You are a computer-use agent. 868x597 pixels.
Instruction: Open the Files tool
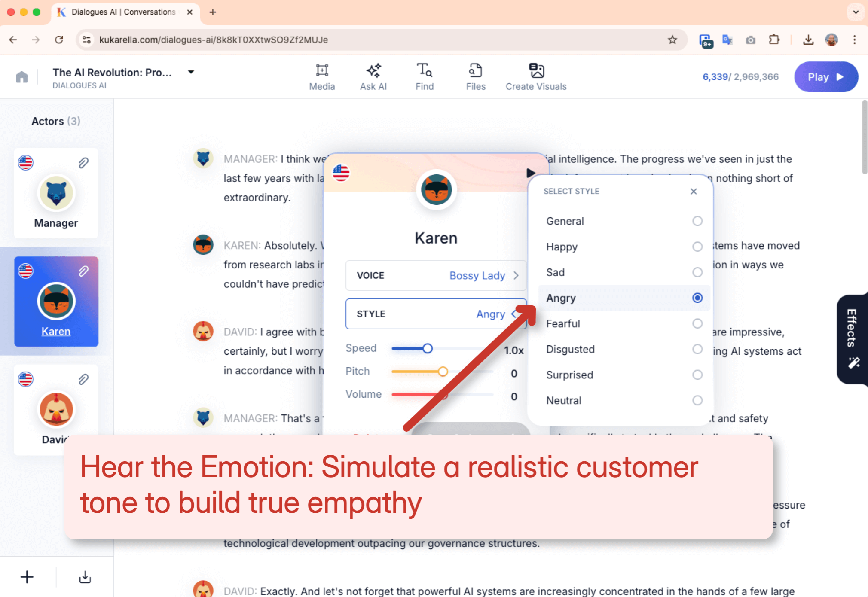pos(476,77)
